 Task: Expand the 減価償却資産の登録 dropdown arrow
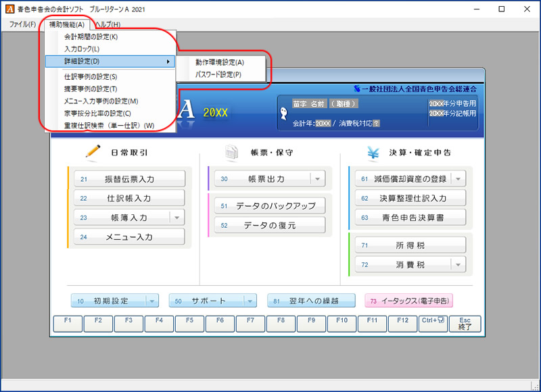(458, 179)
